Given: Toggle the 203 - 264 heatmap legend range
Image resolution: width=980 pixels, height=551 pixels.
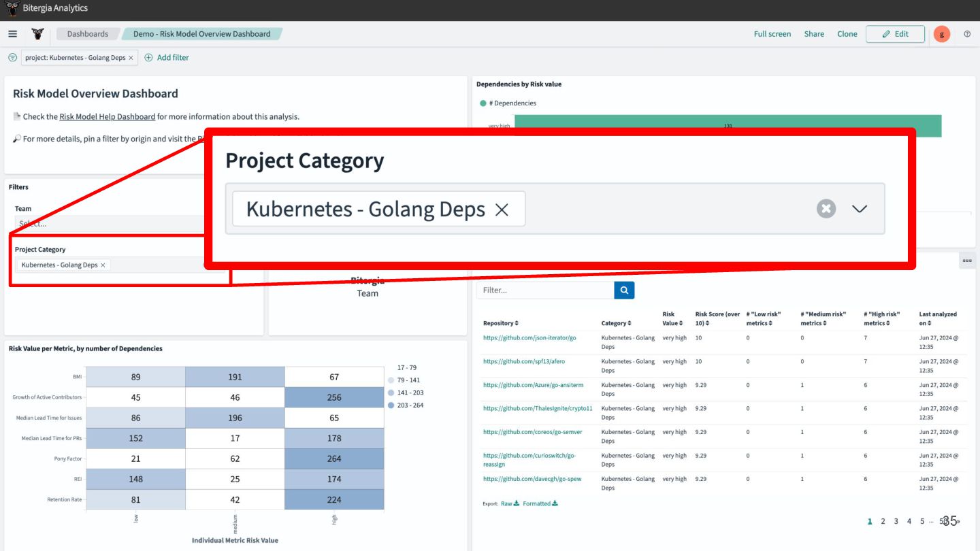Looking at the screenshot, I should pos(406,405).
